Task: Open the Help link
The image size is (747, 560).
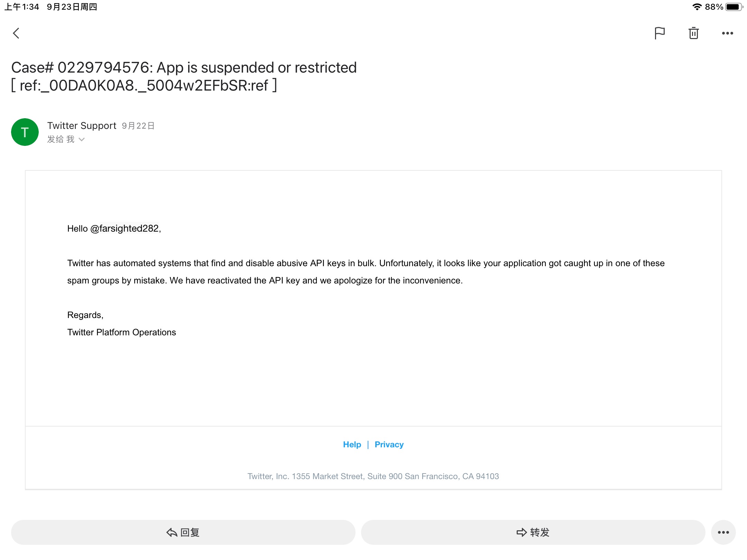Action: pyautogui.click(x=352, y=445)
